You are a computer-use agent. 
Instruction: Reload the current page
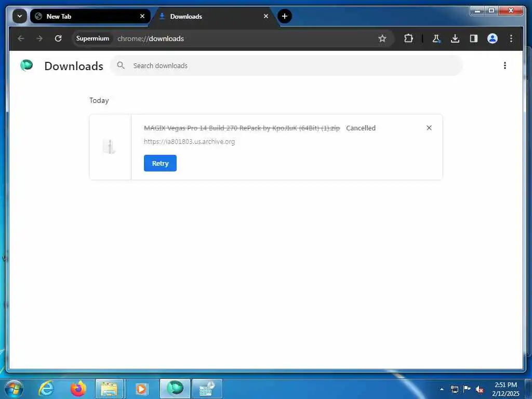(58, 38)
